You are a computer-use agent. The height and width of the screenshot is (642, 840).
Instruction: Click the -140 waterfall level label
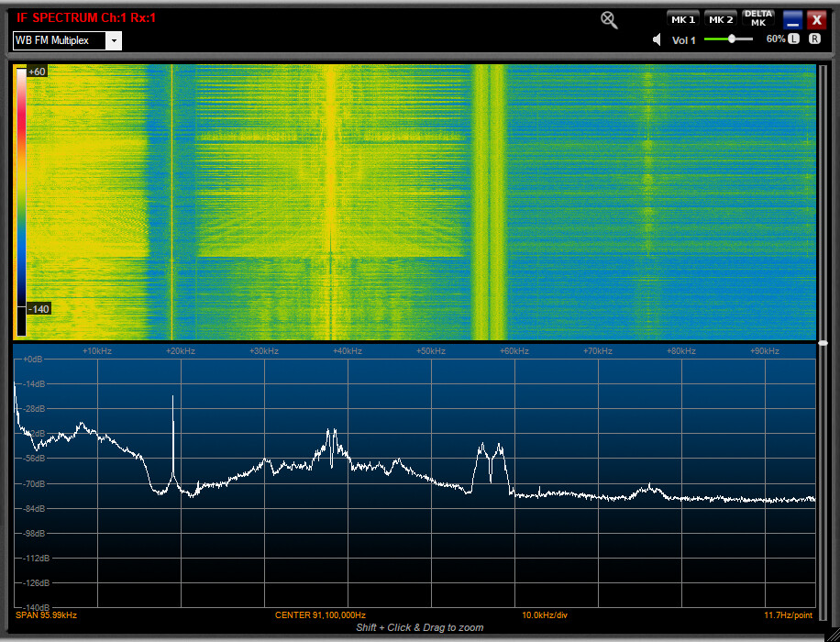[x=39, y=309]
